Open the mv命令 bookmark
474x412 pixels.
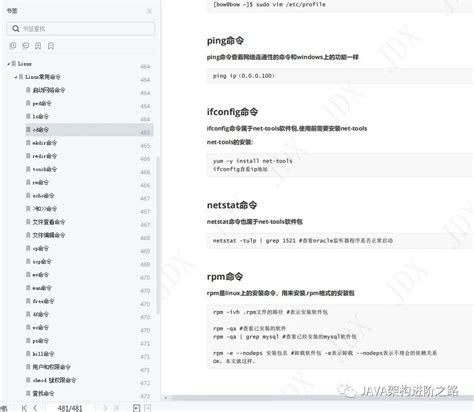(x=40, y=275)
